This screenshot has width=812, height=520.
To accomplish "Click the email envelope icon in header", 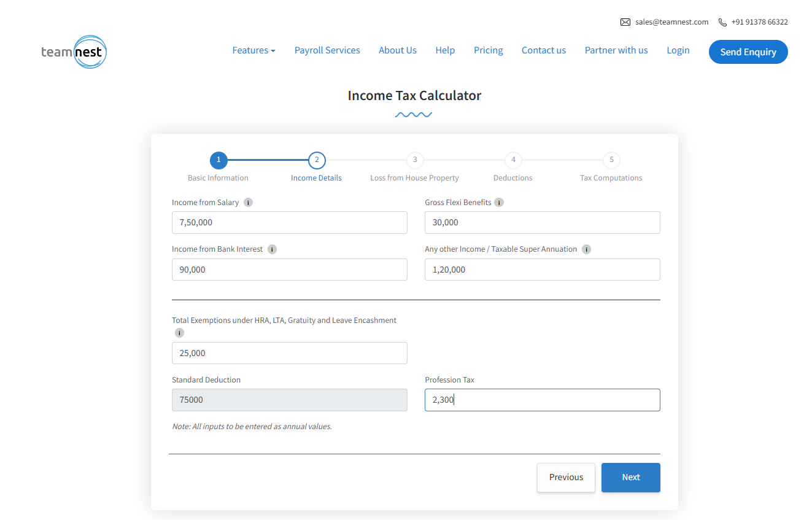I will pyautogui.click(x=625, y=22).
